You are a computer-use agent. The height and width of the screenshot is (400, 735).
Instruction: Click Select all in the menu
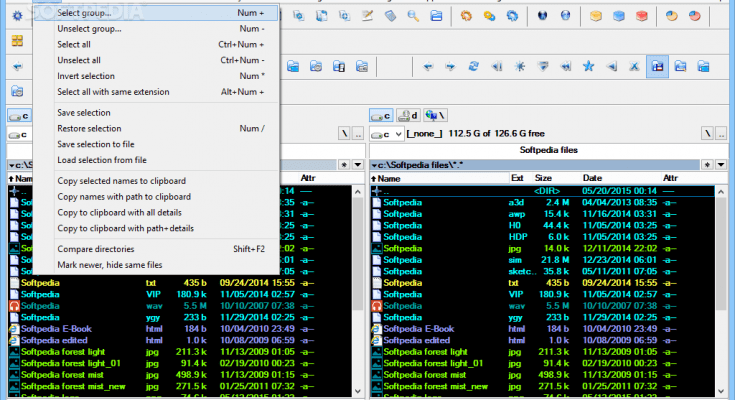click(x=157, y=45)
